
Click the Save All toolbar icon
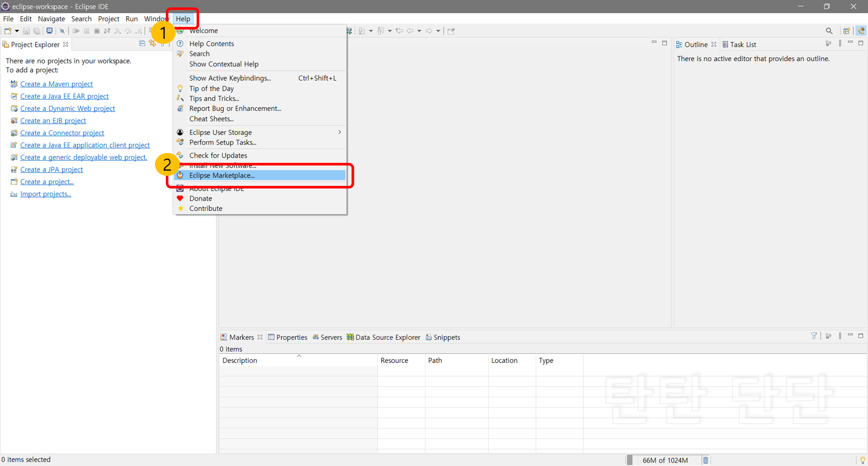(x=37, y=31)
